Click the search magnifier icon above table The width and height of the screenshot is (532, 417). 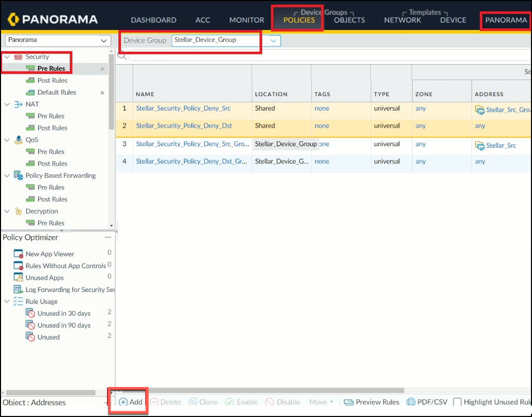pyautogui.click(x=122, y=55)
